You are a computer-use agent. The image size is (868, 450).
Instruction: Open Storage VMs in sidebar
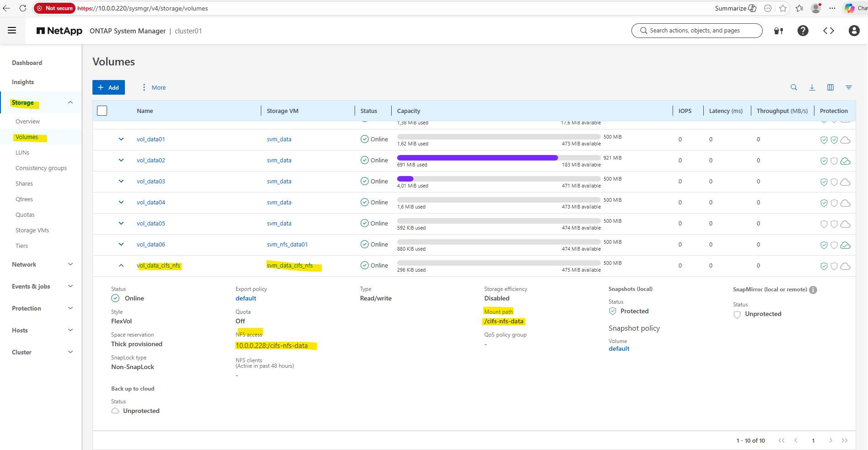[x=32, y=230]
